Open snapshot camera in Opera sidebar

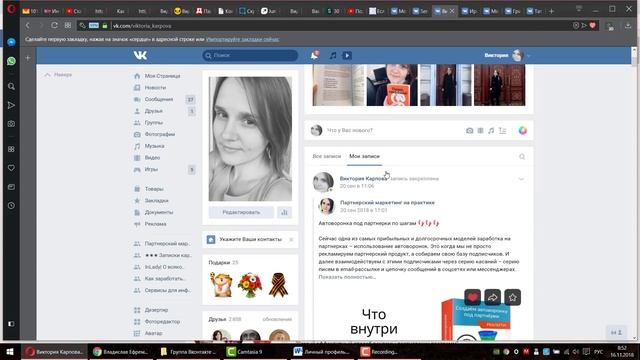[x=11, y=124]
